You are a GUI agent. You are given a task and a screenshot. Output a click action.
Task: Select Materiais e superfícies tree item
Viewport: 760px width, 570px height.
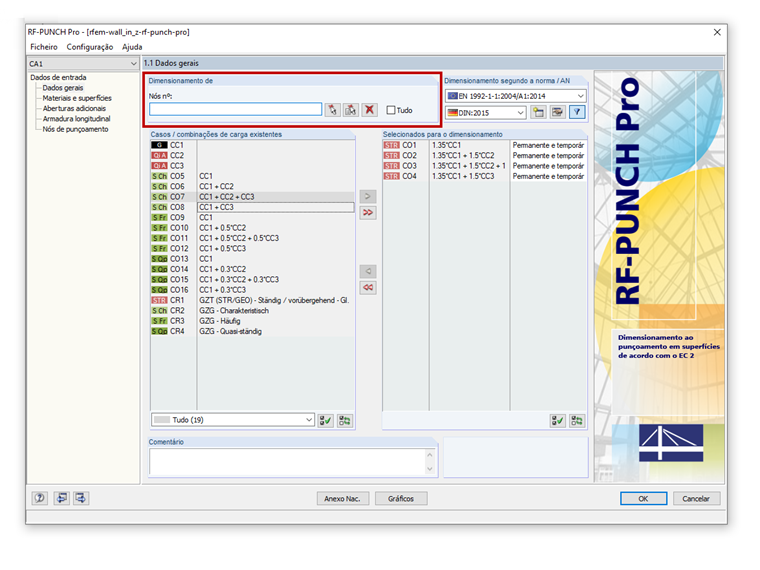(77, 98)
